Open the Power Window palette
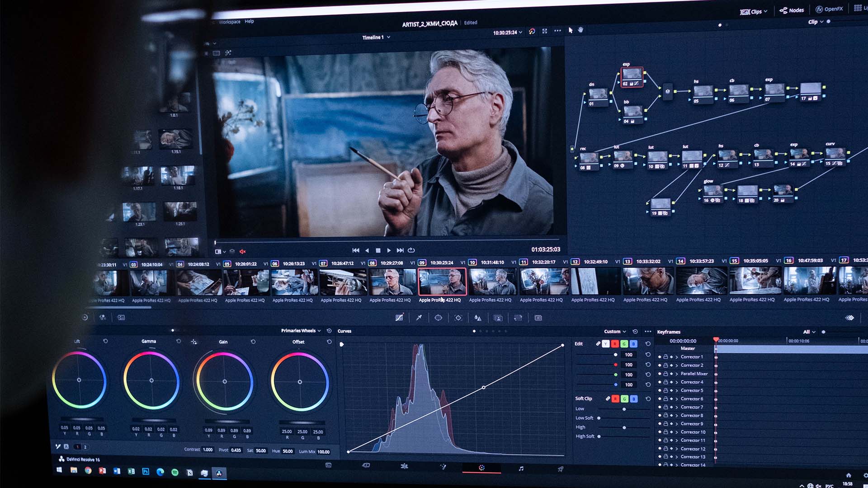This screenshot has width=868, height=488. click(438, 318)
